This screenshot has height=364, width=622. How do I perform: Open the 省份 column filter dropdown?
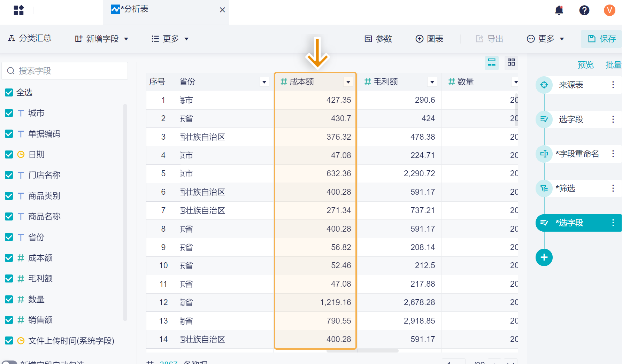click(x=264, y=82)
